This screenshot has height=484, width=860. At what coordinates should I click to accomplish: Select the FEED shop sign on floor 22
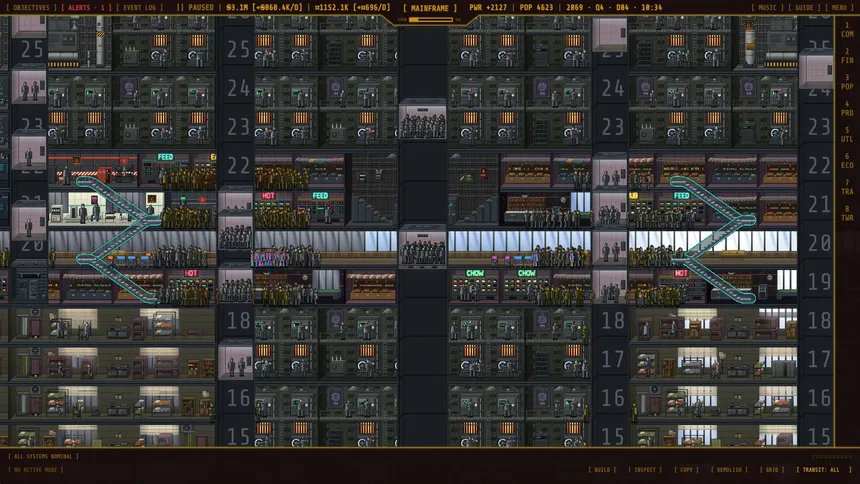click(165, 157)
